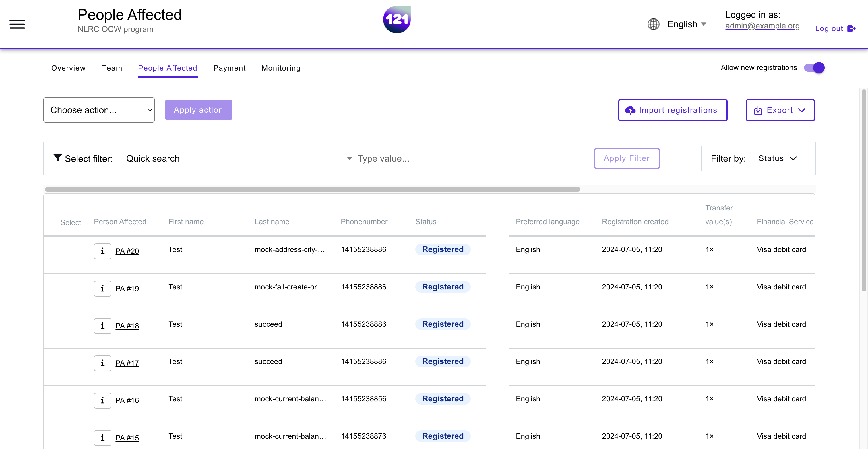This screenshot has width=868, height=449.
Task: Click the Export chevron expander arrow
Action: point(801,110)
